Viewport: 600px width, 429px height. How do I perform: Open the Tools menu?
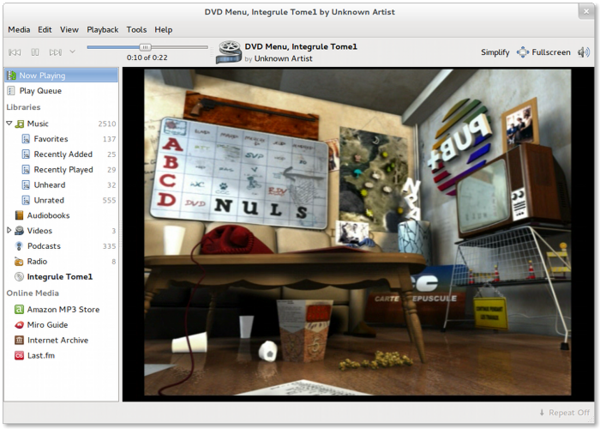click(x=136, y=30)
